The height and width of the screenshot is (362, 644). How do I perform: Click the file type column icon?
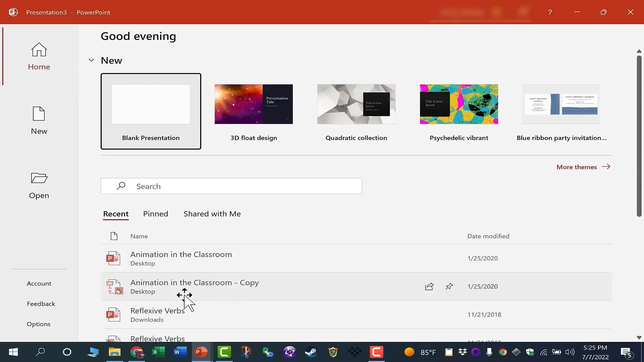114,236
